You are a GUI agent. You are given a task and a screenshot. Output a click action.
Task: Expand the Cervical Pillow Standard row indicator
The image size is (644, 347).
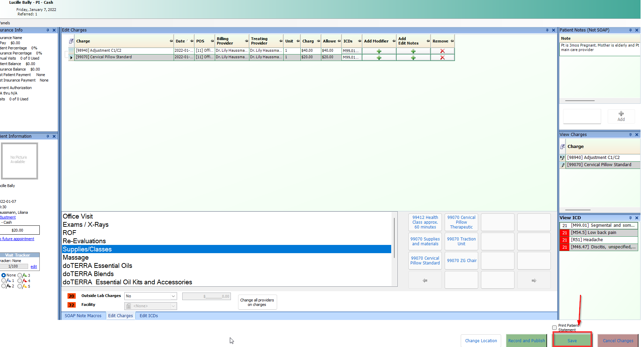pos(71,58)
